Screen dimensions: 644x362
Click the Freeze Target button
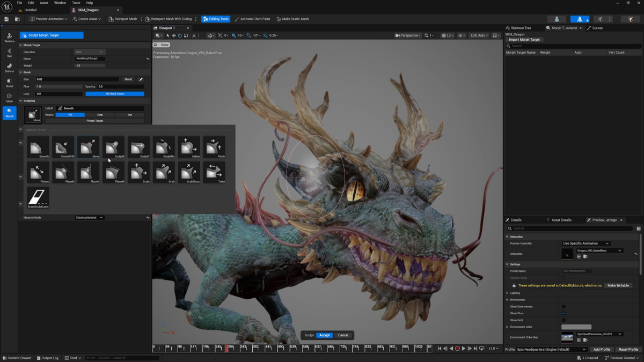[94, 121]
